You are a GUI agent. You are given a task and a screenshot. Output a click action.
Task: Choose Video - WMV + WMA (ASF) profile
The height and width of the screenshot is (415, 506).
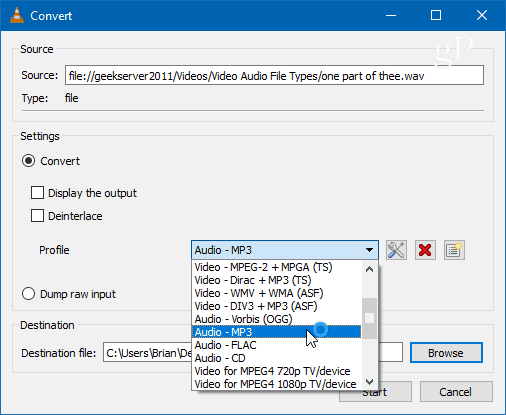[x=276, y=293]
